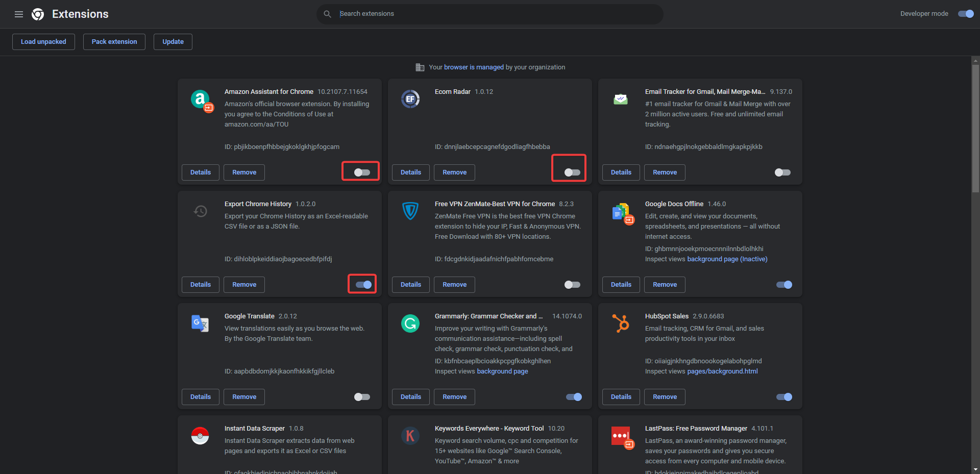
Task: Remove Amazon Assistant for Chrome
Action: (x=244, y=172)
